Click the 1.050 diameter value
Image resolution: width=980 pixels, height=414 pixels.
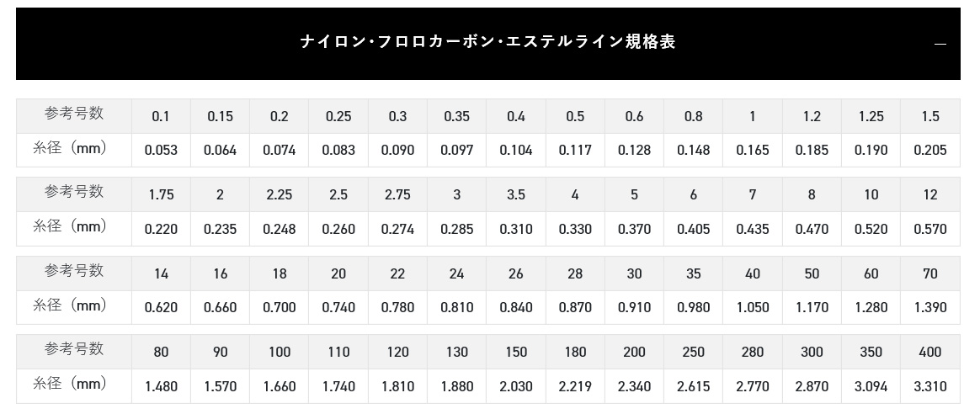pos(753,307)
